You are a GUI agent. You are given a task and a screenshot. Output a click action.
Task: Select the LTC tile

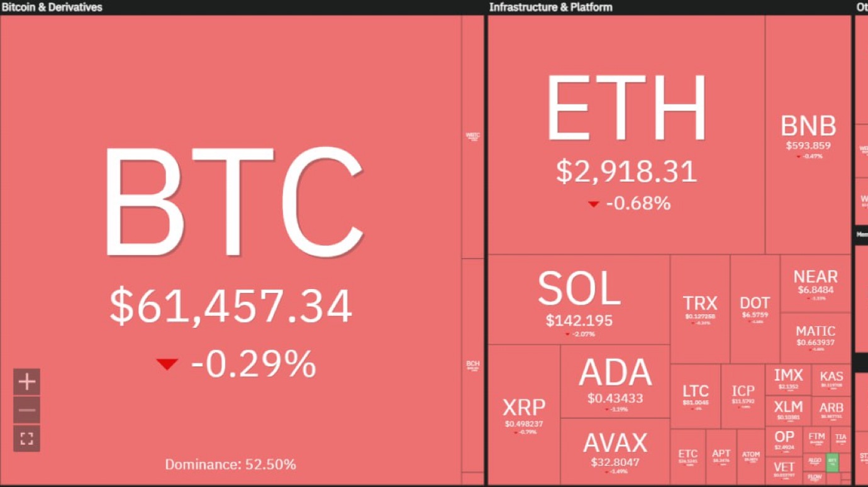point(695,396)
